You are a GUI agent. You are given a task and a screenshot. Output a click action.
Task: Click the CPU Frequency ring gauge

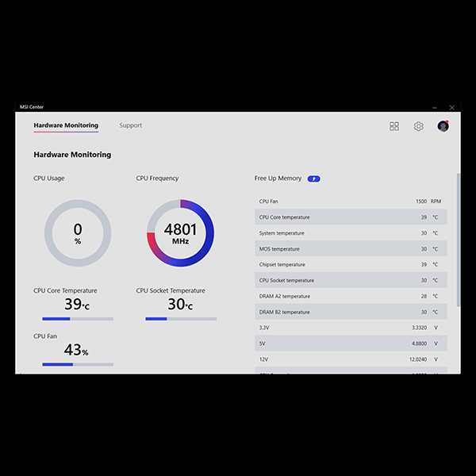point(180,233)
